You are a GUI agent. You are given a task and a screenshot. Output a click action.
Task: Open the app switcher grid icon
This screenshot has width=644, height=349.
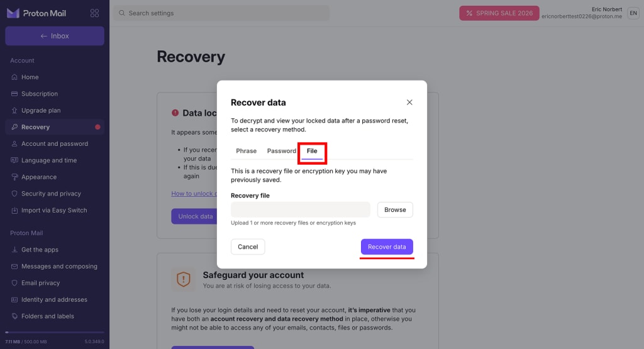(x=94, y=13)
